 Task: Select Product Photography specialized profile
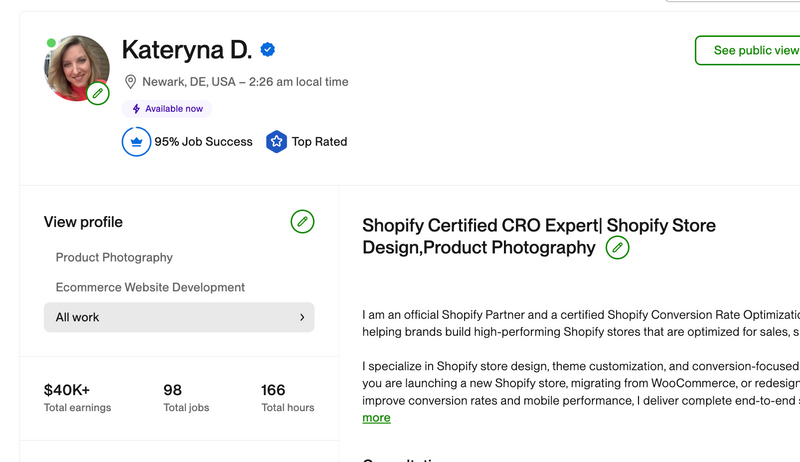(x=114, y=258)
